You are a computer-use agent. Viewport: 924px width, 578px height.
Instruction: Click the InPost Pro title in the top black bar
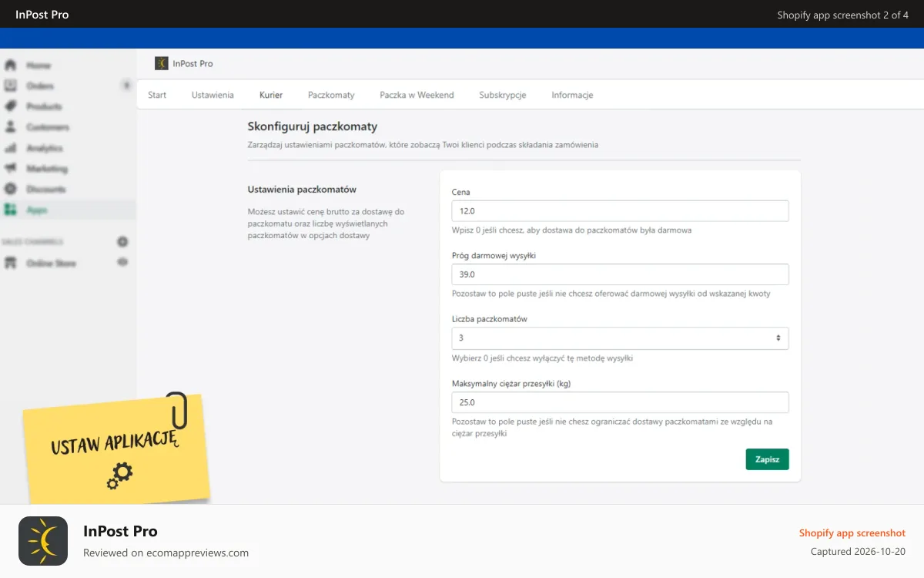click(x=42, y=15)
